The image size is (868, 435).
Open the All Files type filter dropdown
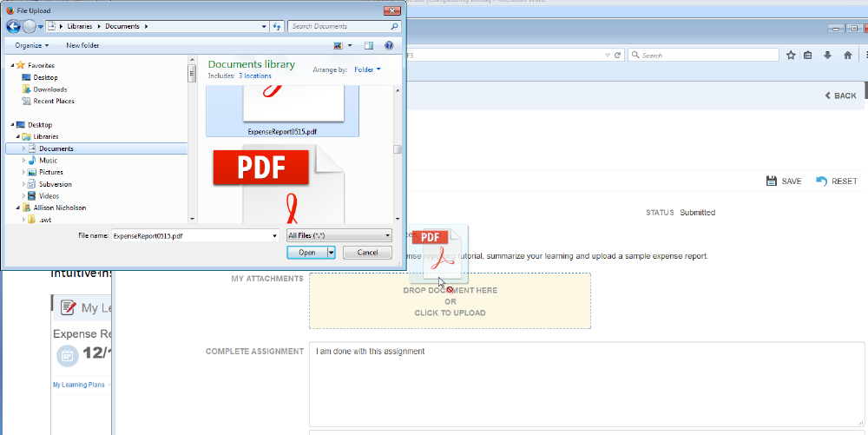(339, 236)
